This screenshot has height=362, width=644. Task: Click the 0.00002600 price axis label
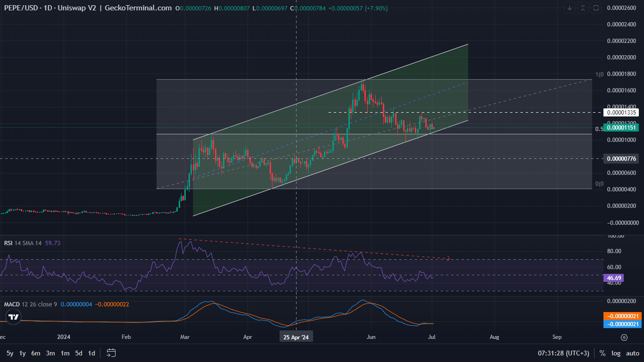pos(621,8)
